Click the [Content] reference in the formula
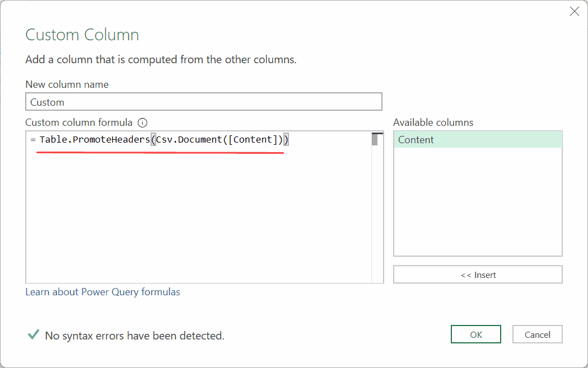The width and height of the screenshot is (588, 368). coord(253,139)
